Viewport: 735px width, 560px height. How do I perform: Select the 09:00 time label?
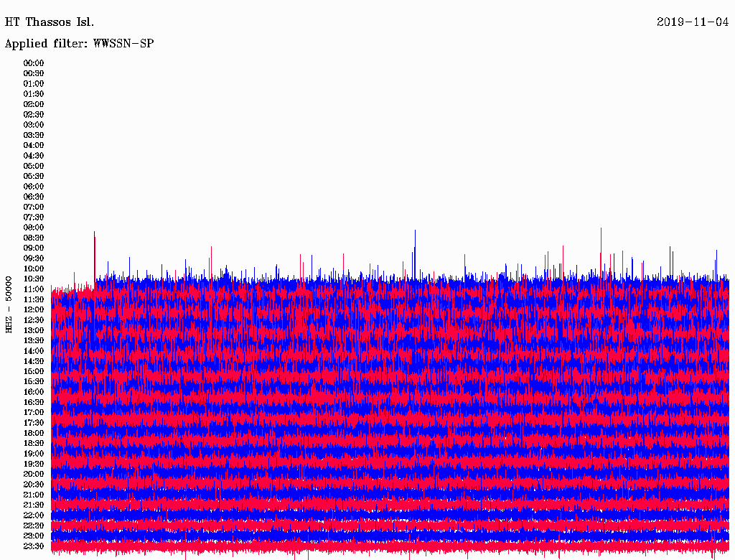pyautogui.click(x=34, y=248)
